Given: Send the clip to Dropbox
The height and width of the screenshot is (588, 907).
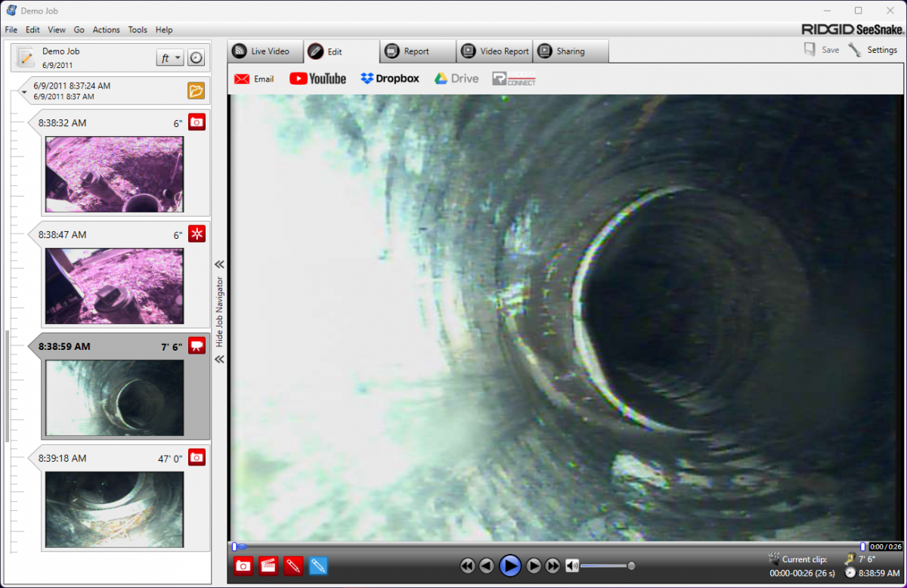Looking at the screenshot, I should 389,78.
